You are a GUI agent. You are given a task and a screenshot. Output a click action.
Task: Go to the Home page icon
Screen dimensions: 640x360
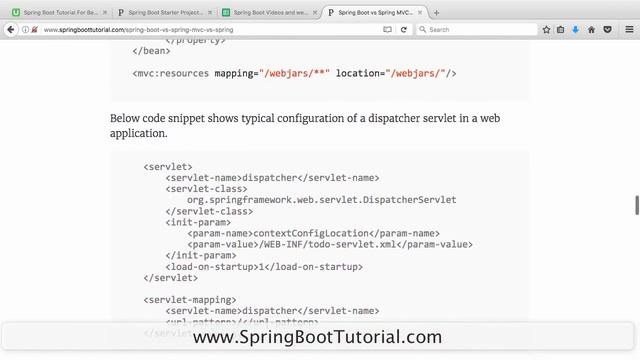(591, 29)
